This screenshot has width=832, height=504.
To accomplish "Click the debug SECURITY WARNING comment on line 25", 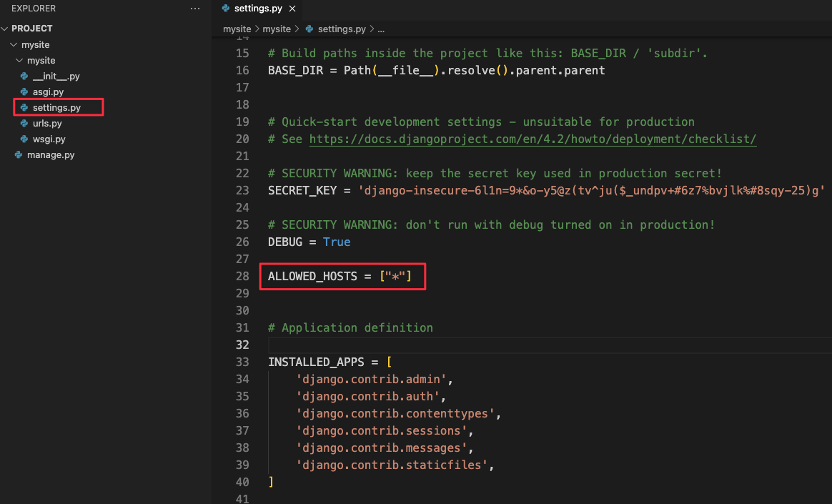I will click(x=491, y=225).
